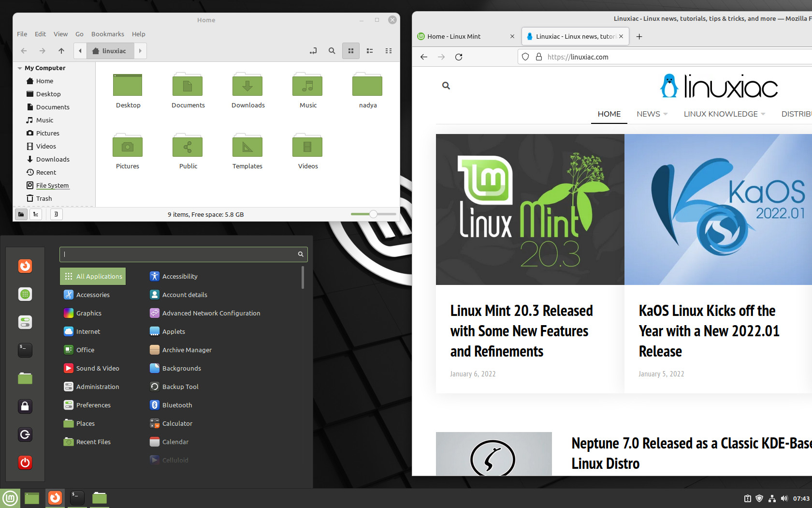
Task: Switch file manager to icon view
Action: pos(351,51)
